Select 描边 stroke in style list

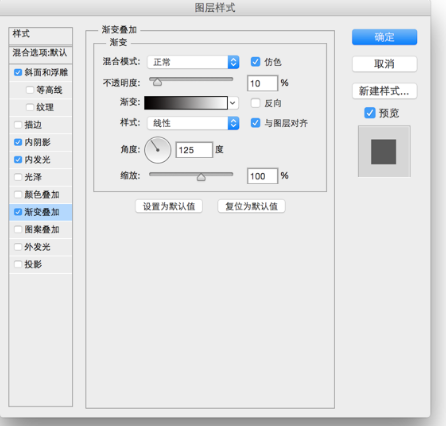(x=40, y=125)
